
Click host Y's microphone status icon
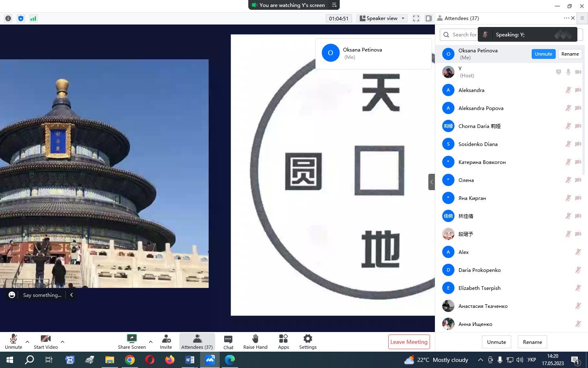pyautogui.click(x=568, y=72)
